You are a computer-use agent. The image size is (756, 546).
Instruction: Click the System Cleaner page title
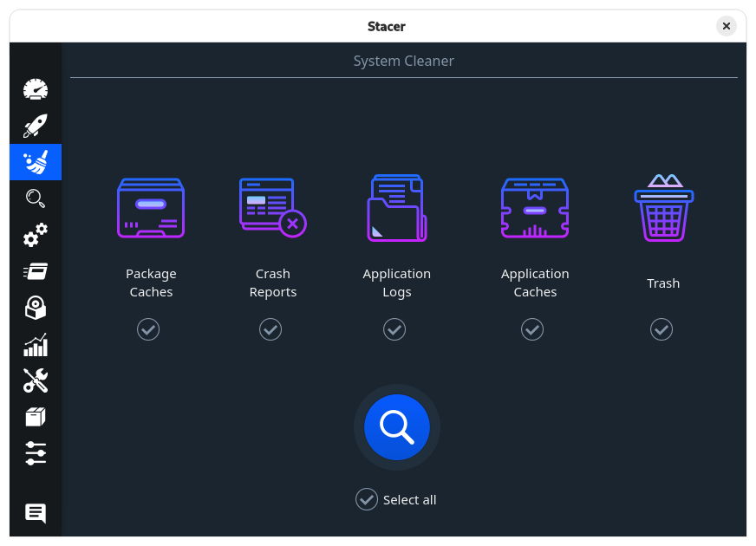click(403, 62)
